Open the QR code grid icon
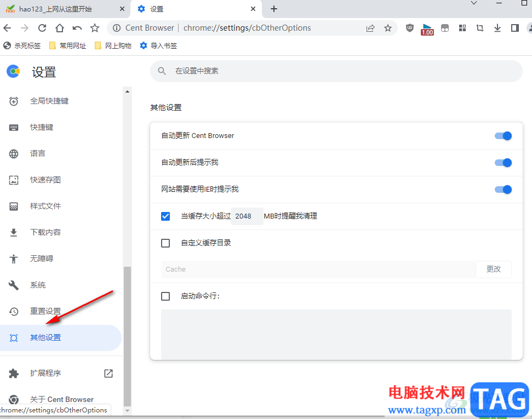The width and height of the screenshot is (532, 419). point(462,28)
